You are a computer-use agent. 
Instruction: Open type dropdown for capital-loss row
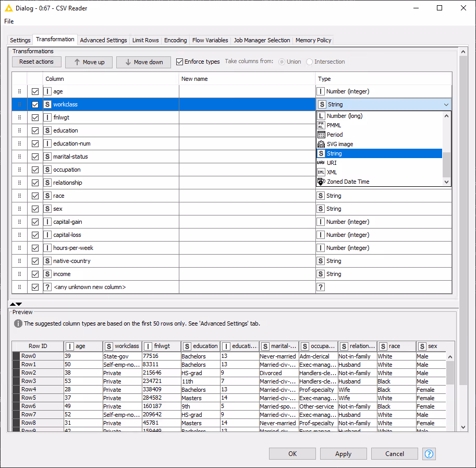[x=384, y=235]
